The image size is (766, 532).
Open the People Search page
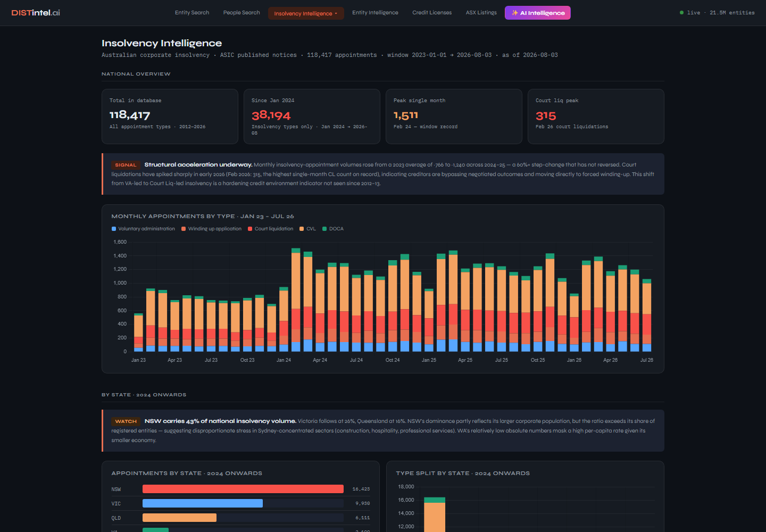242,13
